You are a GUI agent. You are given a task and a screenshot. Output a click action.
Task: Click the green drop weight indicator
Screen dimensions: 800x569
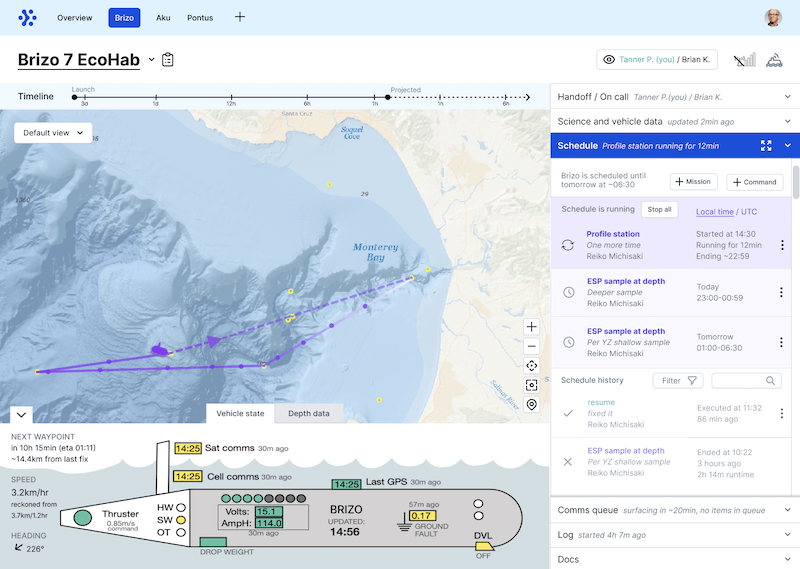213,542
